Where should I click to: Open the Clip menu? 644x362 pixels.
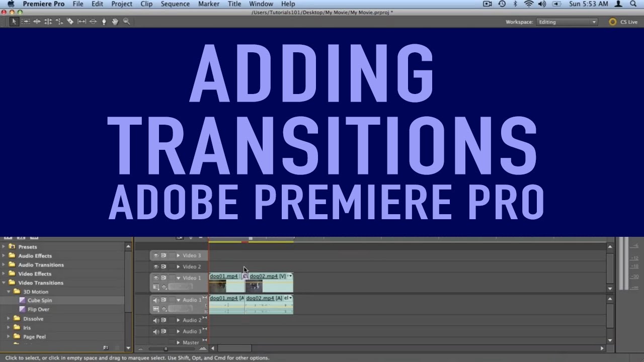[146, 4]
